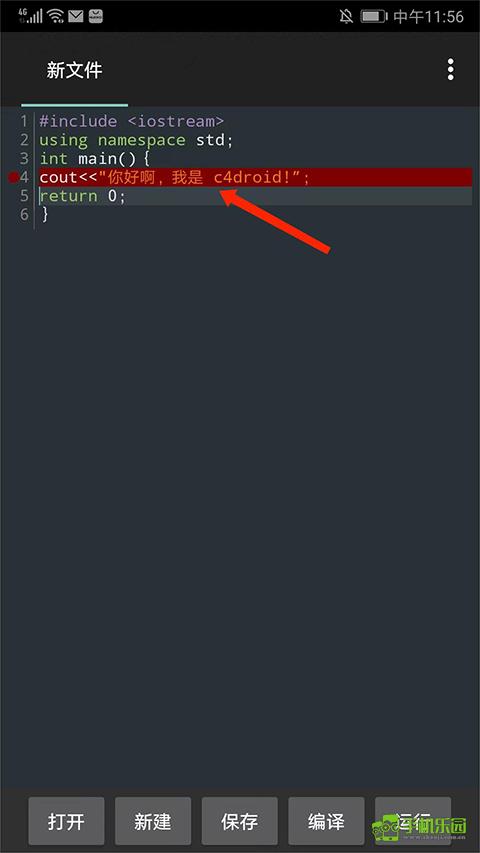Image resolution: width=480 pixels, height=853 pixels.
Task: Tap the 运行 button to run the program
Action: (x=413, y=821)
